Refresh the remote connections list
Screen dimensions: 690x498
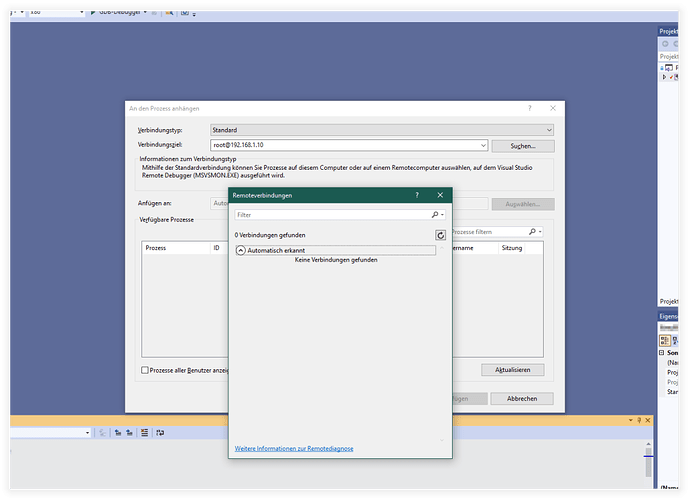pyautogui.click(x=440, y=235)
